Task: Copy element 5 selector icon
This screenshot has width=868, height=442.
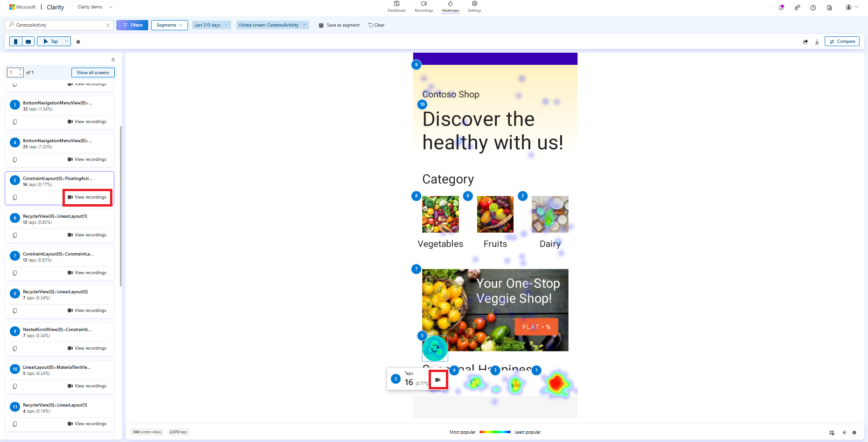Action: coord(15,198)
